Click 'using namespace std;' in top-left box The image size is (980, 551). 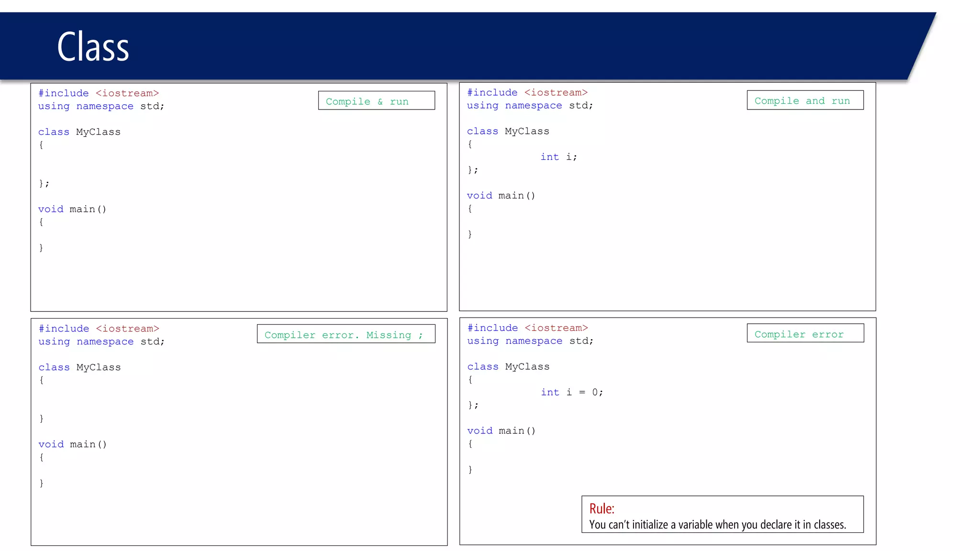pyautogui.click(x=101, y=106)
